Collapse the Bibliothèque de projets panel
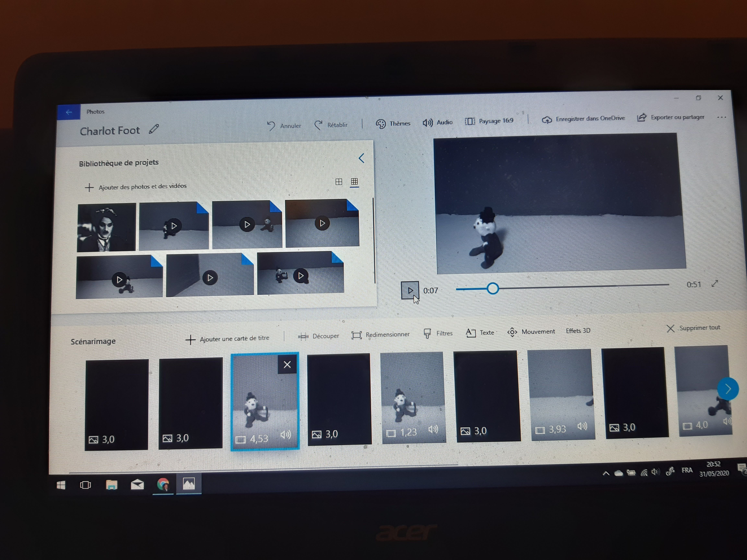The height and width of the screenshot is (560, 747). (x=361, y=158)
